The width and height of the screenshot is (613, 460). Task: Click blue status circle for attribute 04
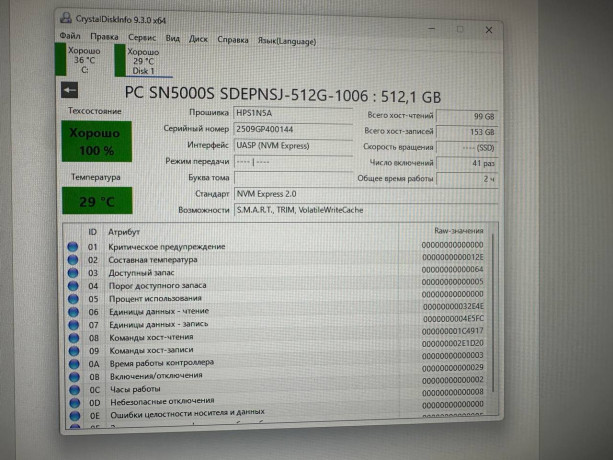(x=73, y=286)
